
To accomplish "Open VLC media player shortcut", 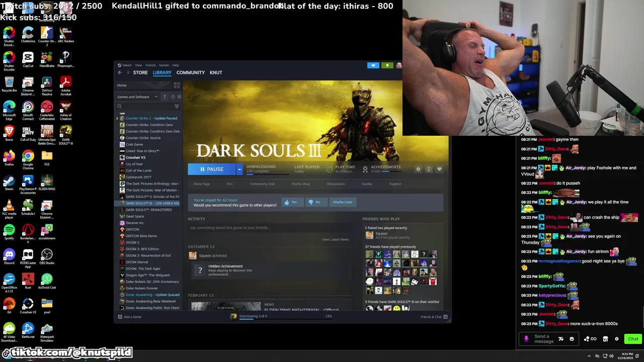I will (x=9, y=208).
